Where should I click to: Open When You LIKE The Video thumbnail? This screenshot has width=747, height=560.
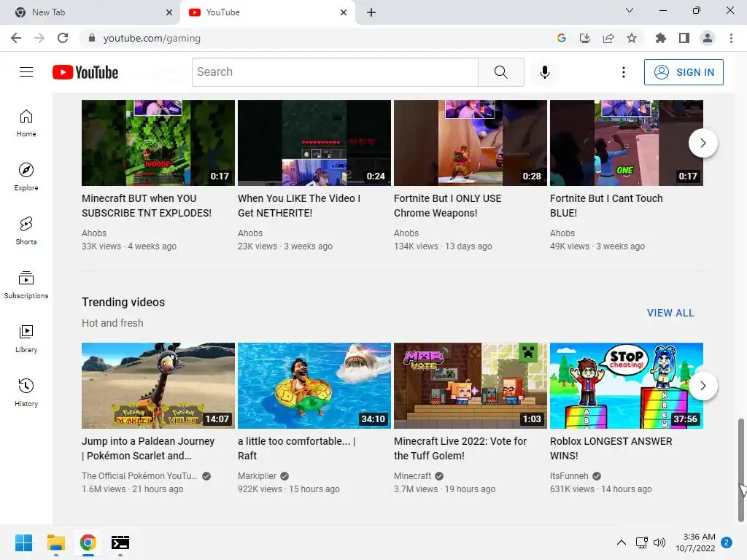point(314,143)
